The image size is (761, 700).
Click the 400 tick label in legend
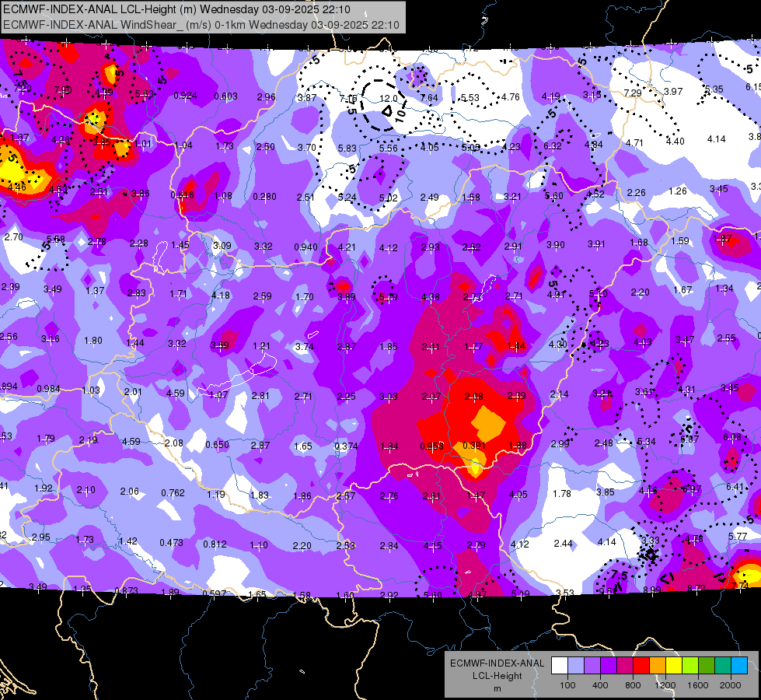[x=600, y=685]
